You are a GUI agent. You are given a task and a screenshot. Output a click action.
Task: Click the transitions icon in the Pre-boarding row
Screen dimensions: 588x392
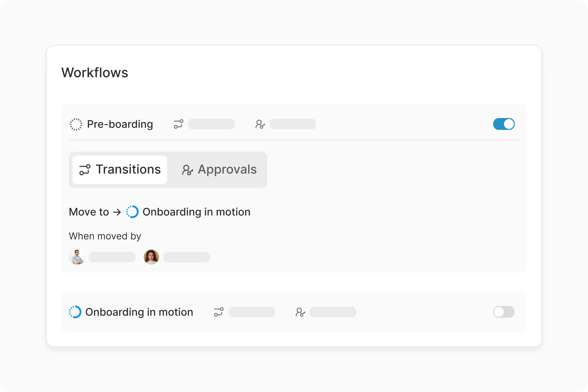coord(178,124)
